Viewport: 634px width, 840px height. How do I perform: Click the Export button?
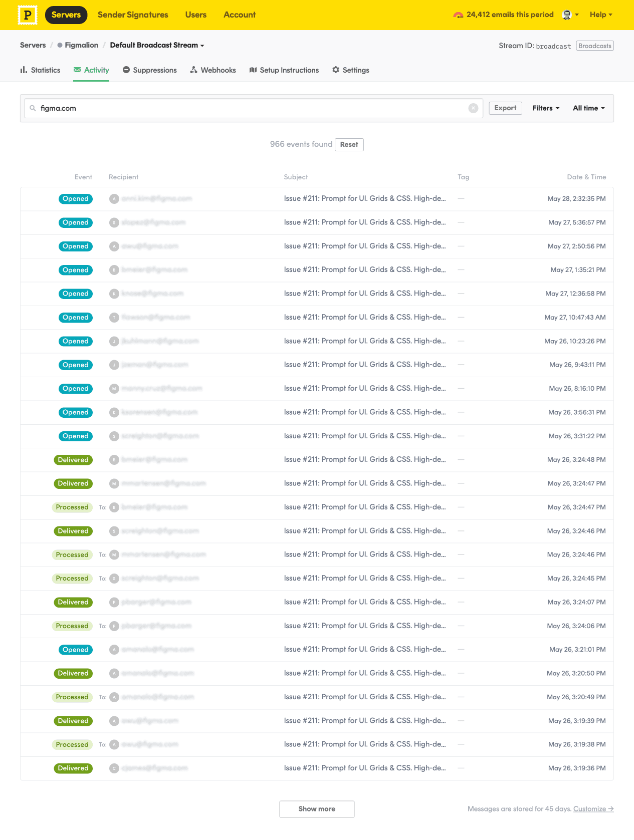coord(505,108)
